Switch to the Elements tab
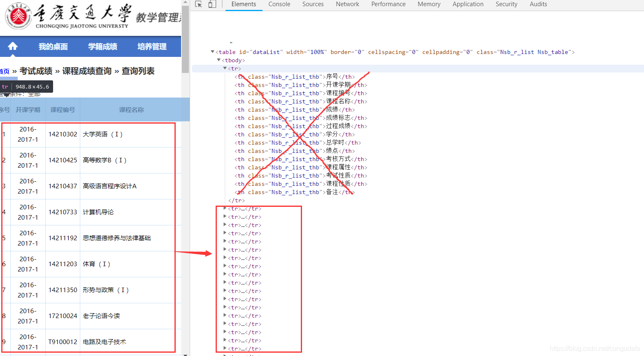 244,4
